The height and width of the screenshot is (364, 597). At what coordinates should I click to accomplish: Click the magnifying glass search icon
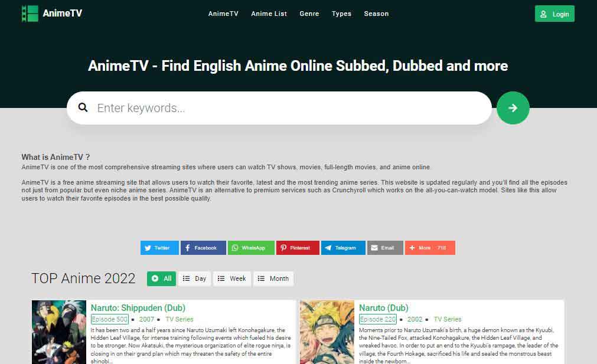click(x=83, y=108)
